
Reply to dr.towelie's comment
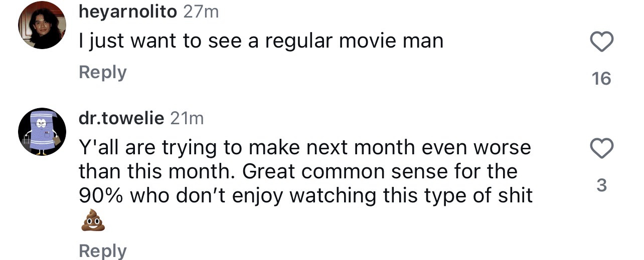[x=103, y=250]
